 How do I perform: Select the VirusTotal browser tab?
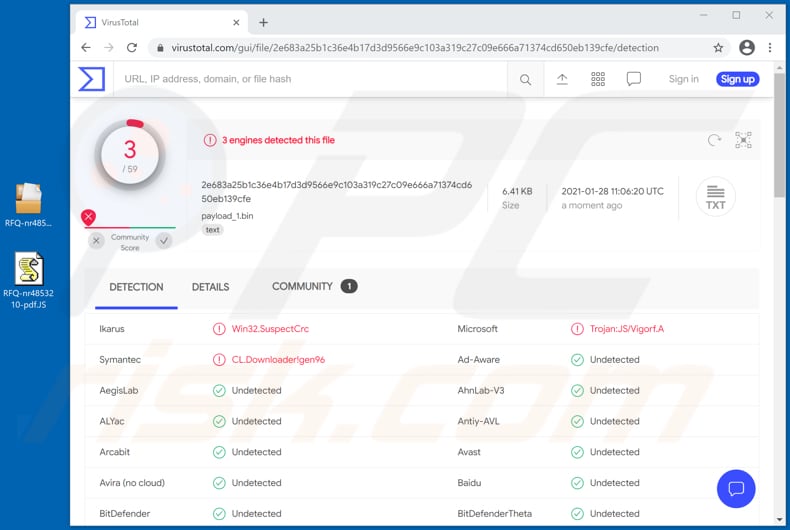pyautogui.click(x=161, y=22)
